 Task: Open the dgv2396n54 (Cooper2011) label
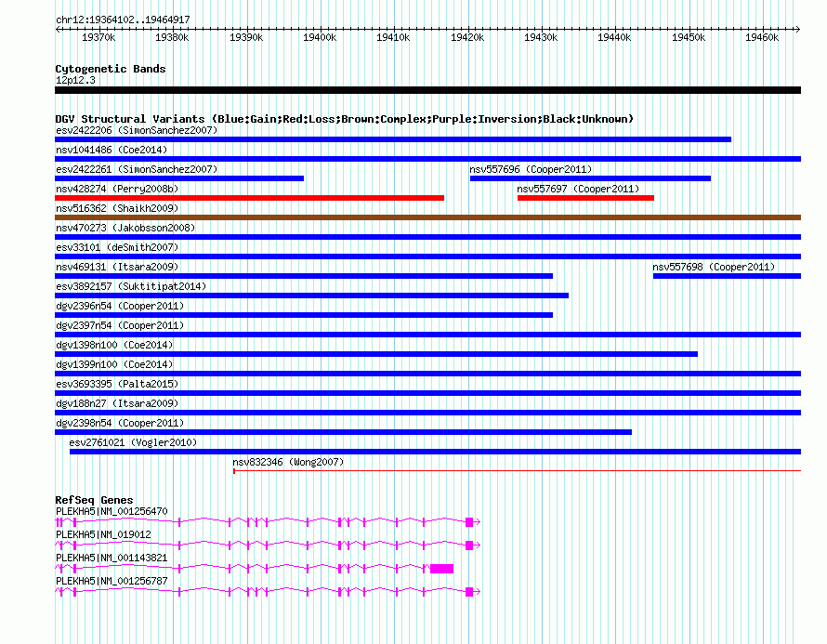click(x=120, y=306)
